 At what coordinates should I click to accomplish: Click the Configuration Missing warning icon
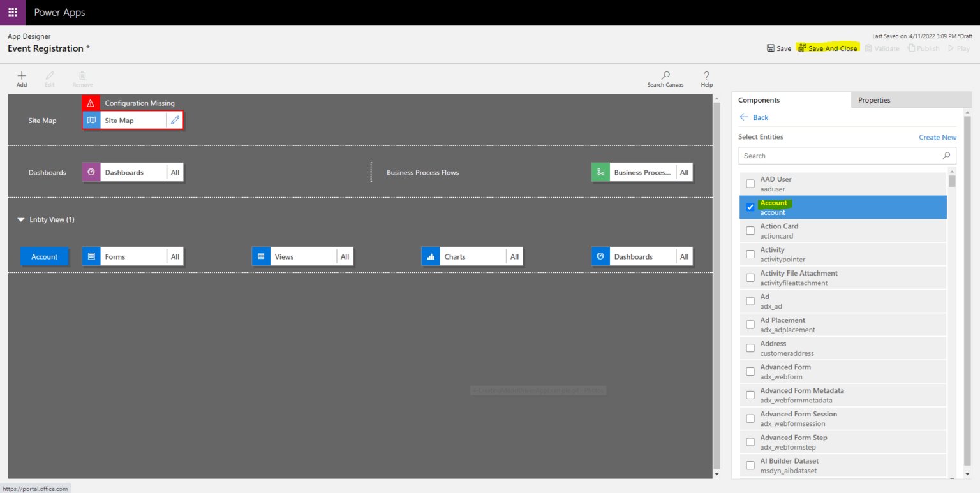90,102
